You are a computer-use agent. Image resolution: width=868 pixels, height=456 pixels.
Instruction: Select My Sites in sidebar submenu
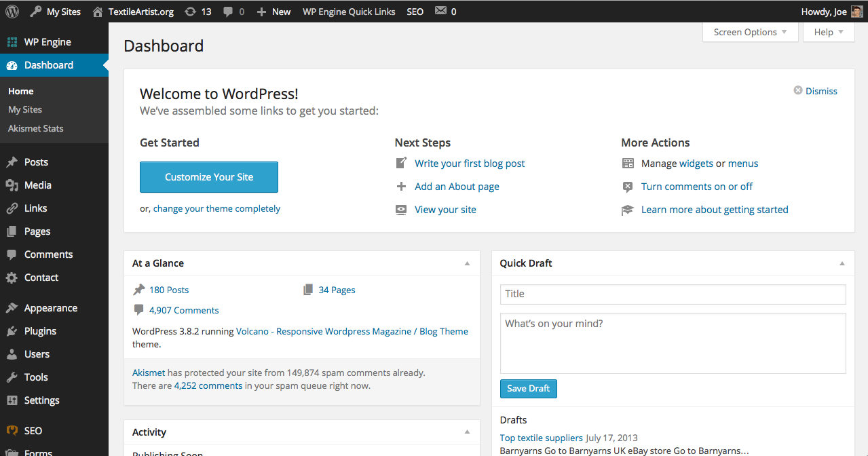[x=25, y=109]
